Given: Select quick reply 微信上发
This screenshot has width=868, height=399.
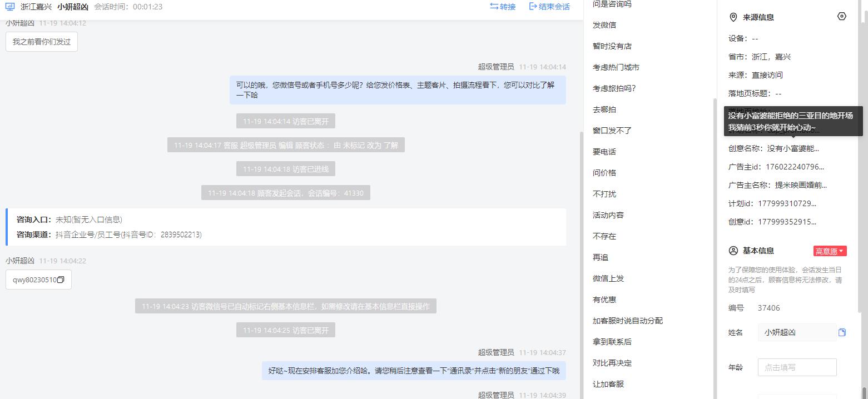Looking at the screenshot, I should [608, 278].
